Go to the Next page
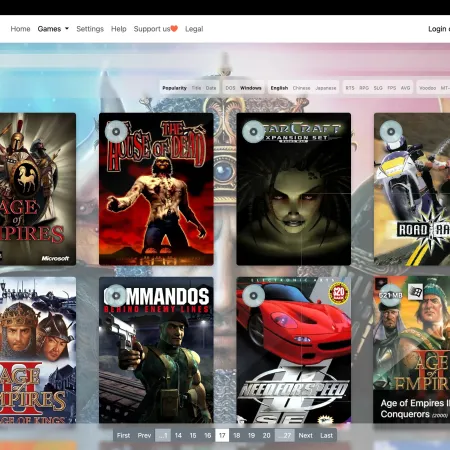 [x=306, y=435]
